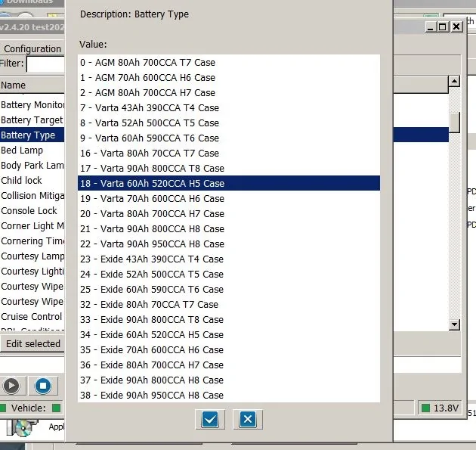Select Battery Target row in Name list
The image size is (476, 450).
coord(32,120)
